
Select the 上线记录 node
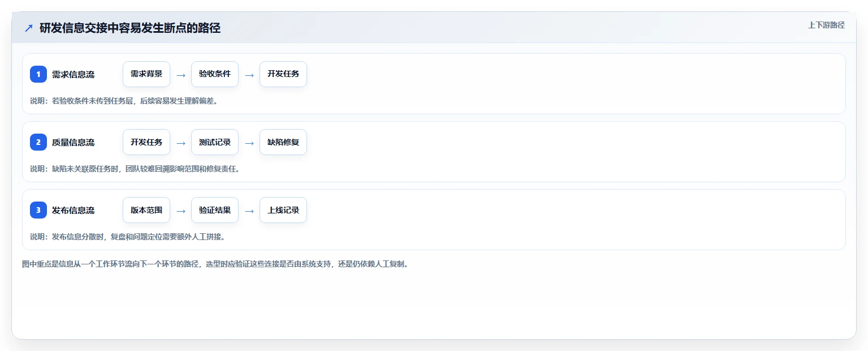(x=283, y=210)
